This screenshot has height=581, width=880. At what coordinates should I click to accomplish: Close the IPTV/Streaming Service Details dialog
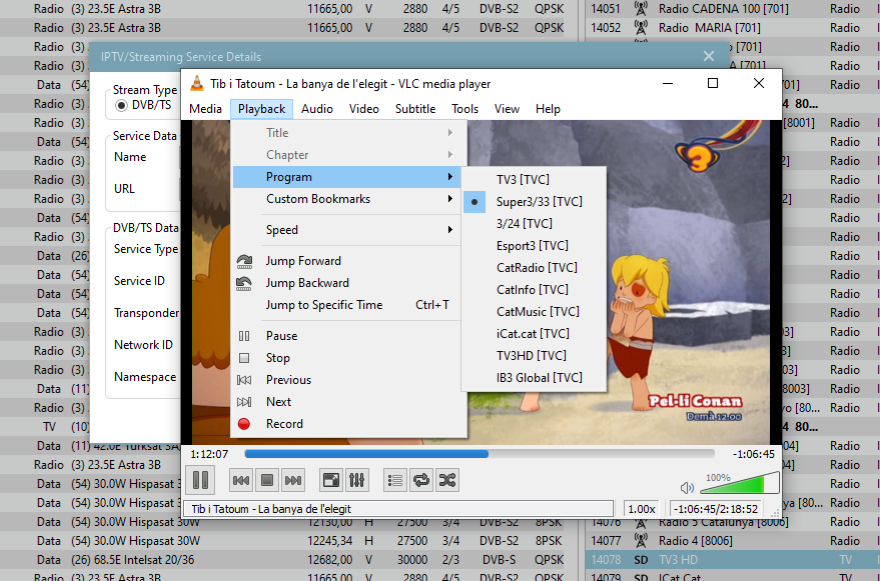(709, 56)
